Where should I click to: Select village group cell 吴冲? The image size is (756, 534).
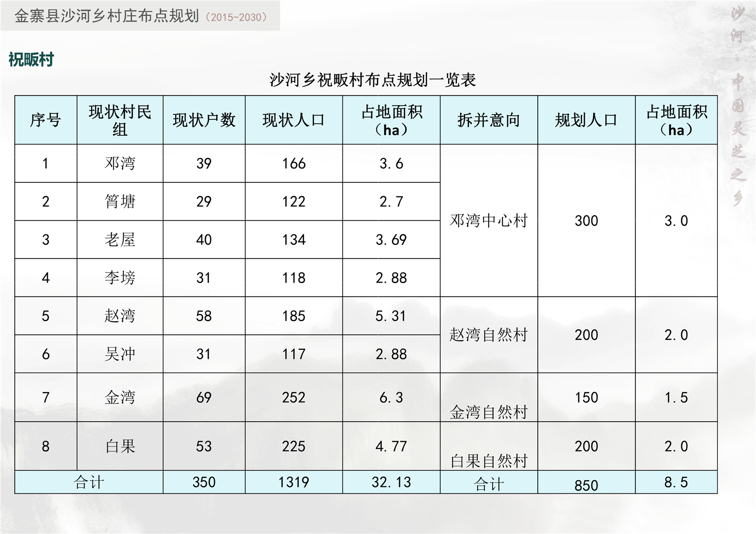pyautogui.click(x=120, y=354)
